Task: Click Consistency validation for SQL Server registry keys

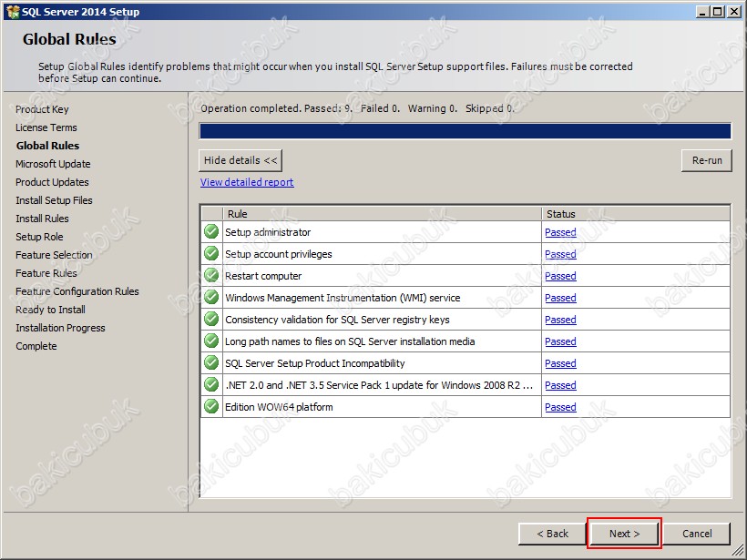Action: [x=337, y=320]
